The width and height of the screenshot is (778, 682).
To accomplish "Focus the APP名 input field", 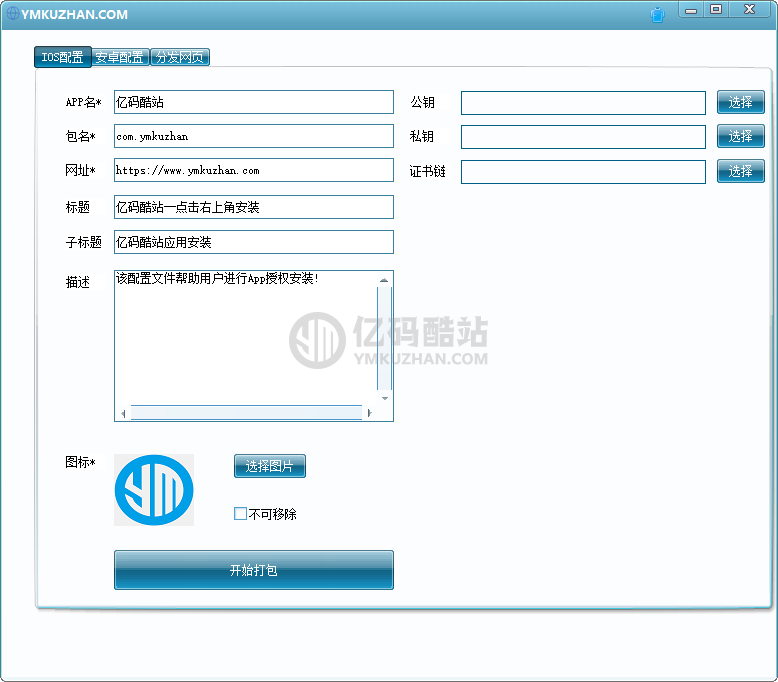I will point(254,102).
